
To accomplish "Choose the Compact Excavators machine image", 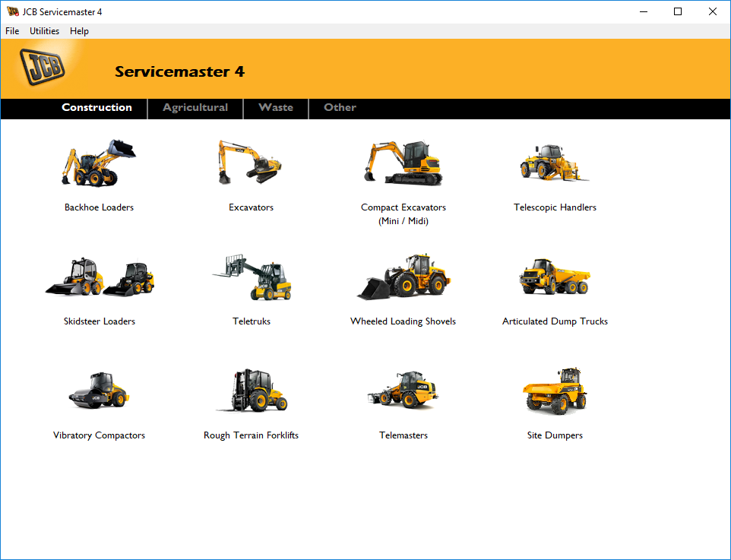I will click(x=403, y=163).
